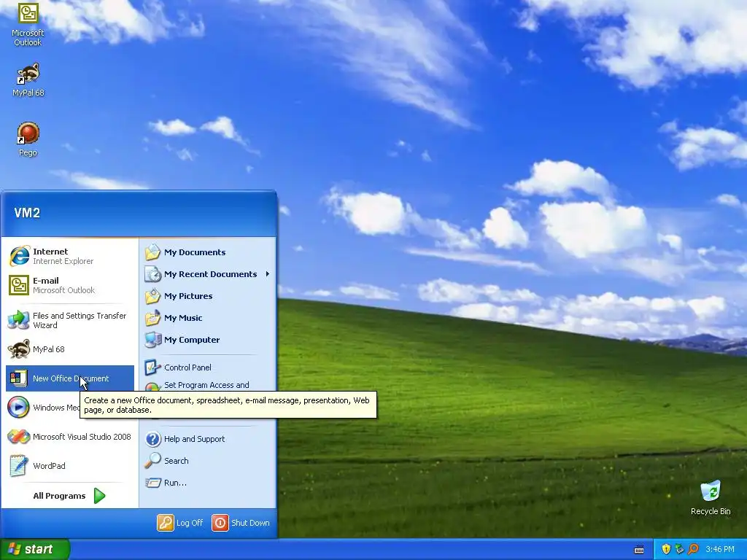This screenshot has height=560, width=747.
Task: Click the Log Off button
Action: tap(181, 523)
